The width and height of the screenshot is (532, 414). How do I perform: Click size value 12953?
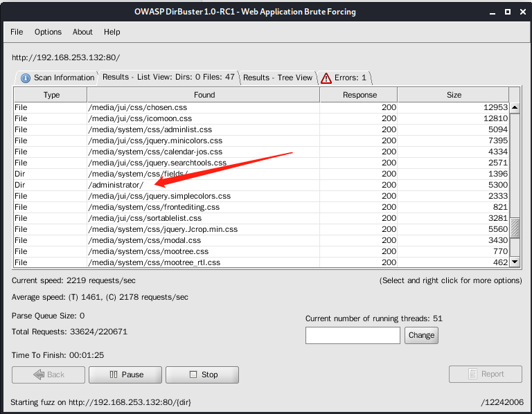click(495, 107)
